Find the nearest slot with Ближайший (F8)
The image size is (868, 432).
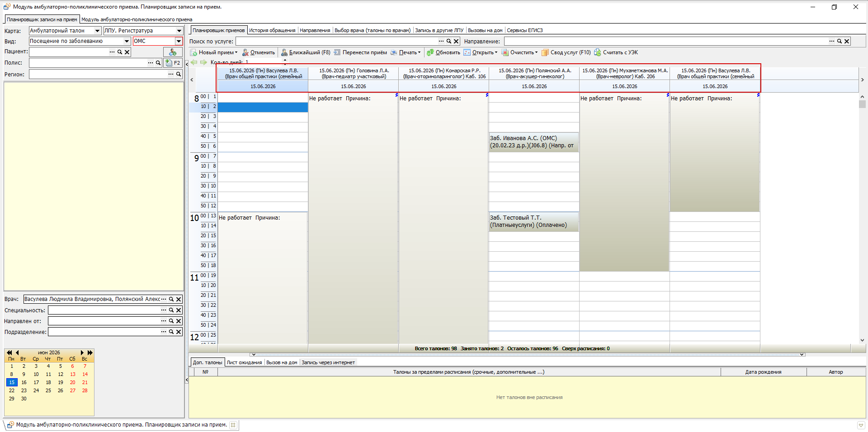click(306, 52)
